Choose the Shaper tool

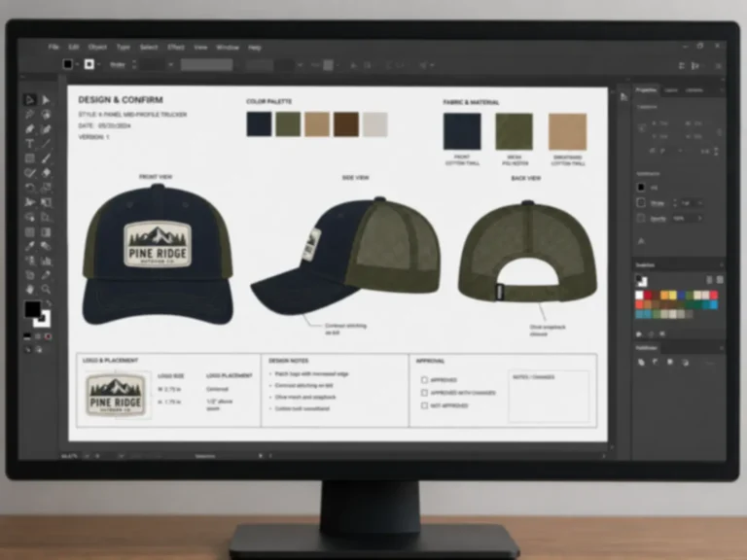click(x=29, y=173)
